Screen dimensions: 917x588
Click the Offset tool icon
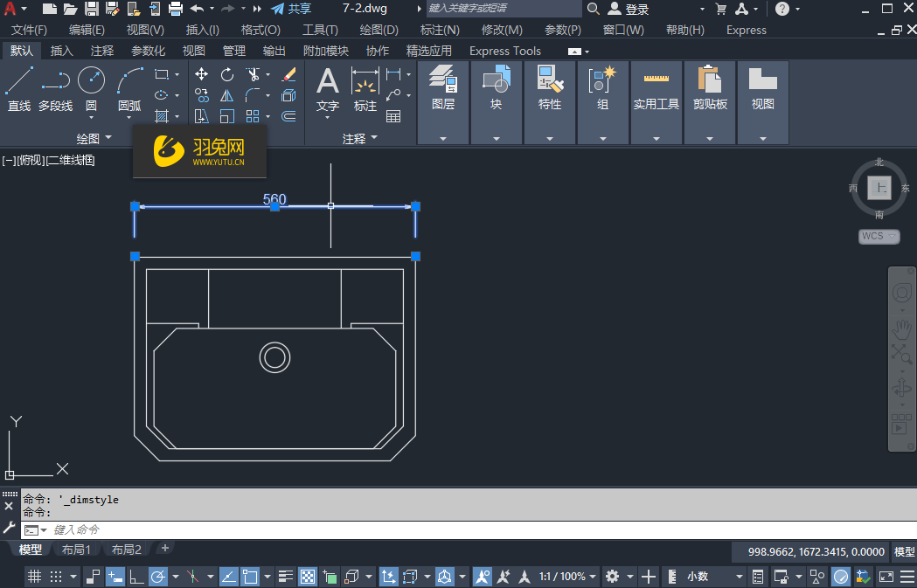click(x=288, y=116)
